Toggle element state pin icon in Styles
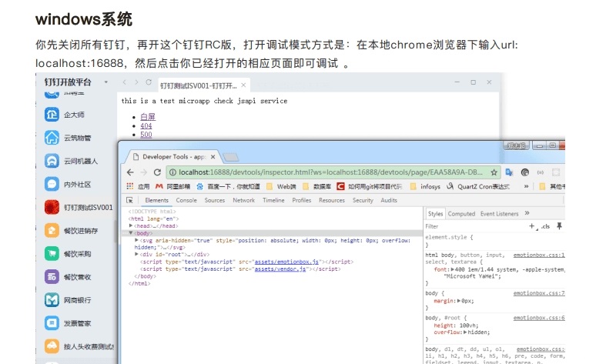 [x=560, y=226]
